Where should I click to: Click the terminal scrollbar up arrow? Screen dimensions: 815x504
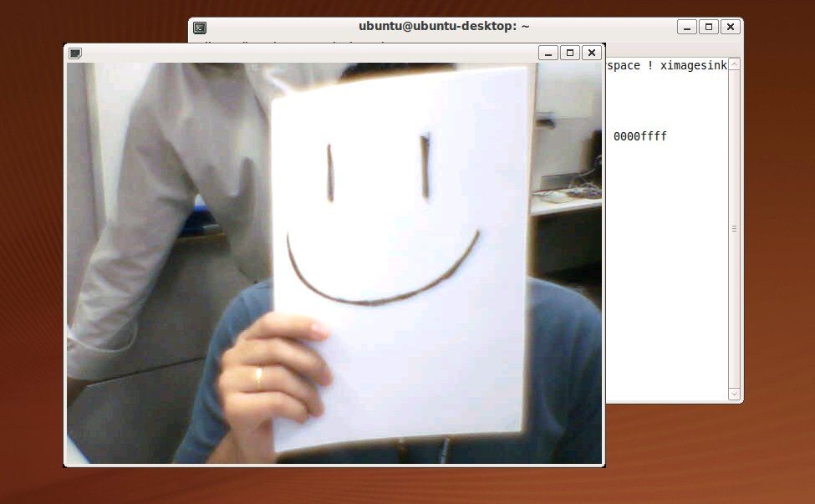tap(734, 64)
